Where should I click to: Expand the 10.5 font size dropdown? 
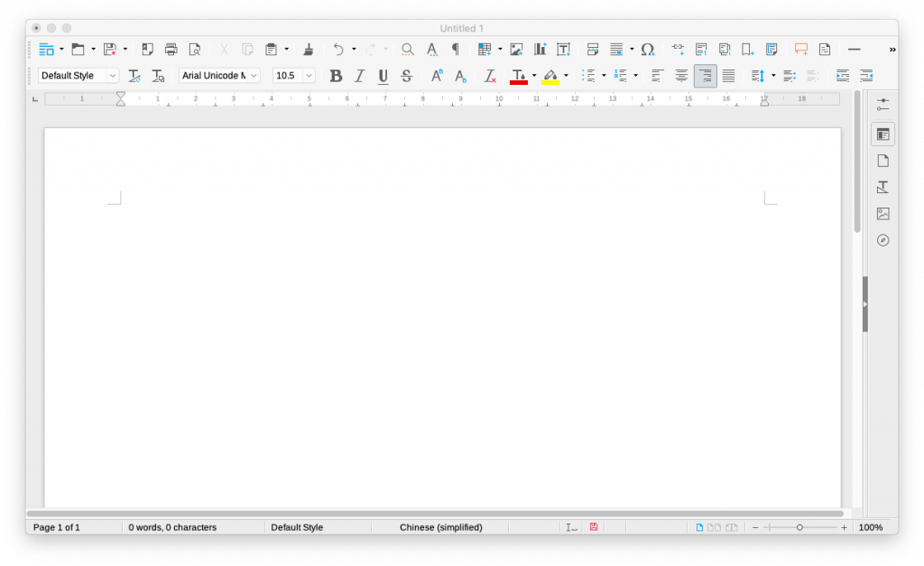(x=309, y=76)
